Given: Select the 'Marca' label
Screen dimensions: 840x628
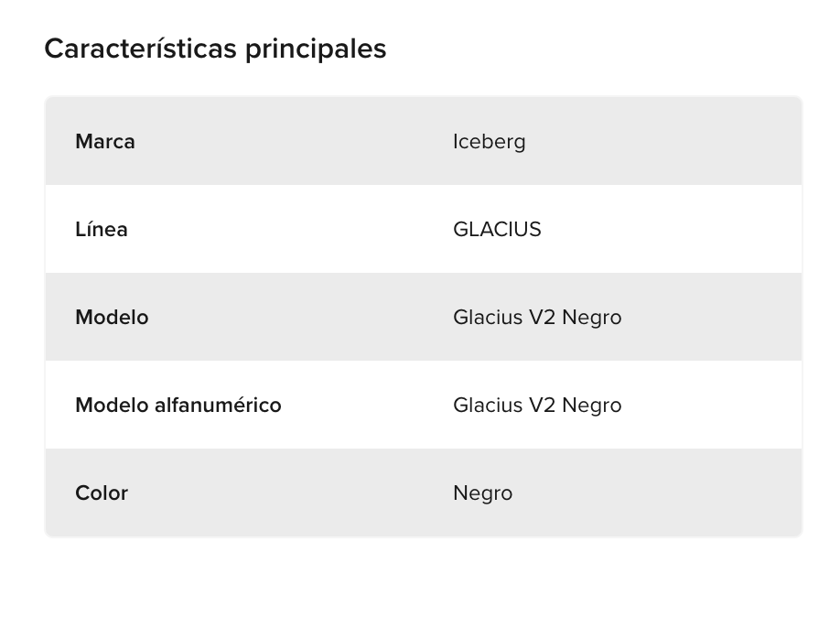Looking at the screenshot, I should (105, 142).
